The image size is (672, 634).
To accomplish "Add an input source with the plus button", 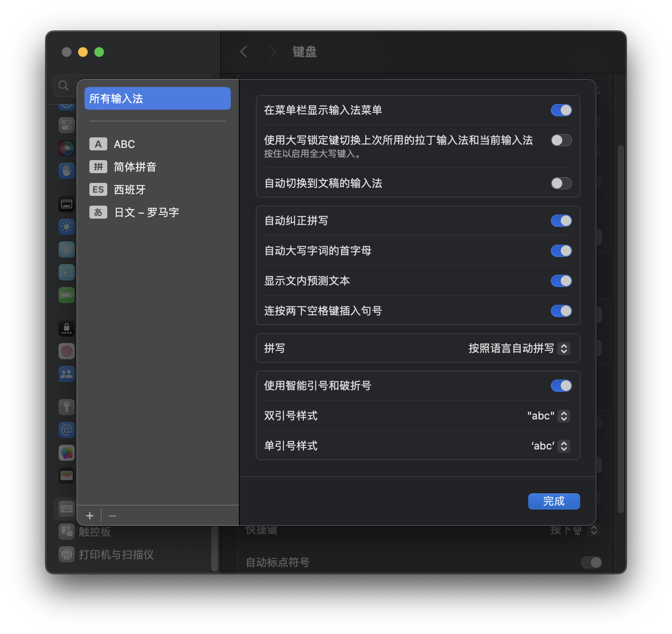I will point(90,516).
